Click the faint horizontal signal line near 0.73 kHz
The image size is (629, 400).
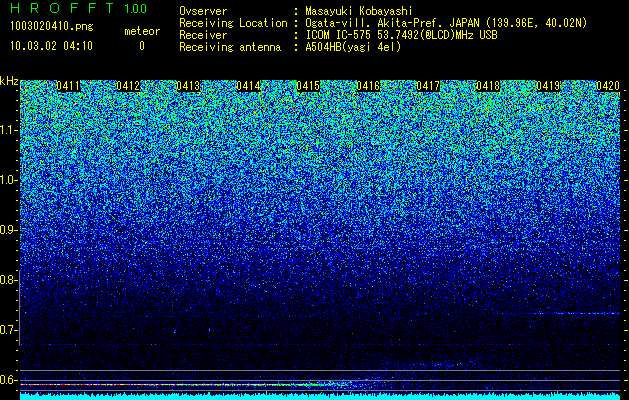pyautogui.click(x=558, y=313)
